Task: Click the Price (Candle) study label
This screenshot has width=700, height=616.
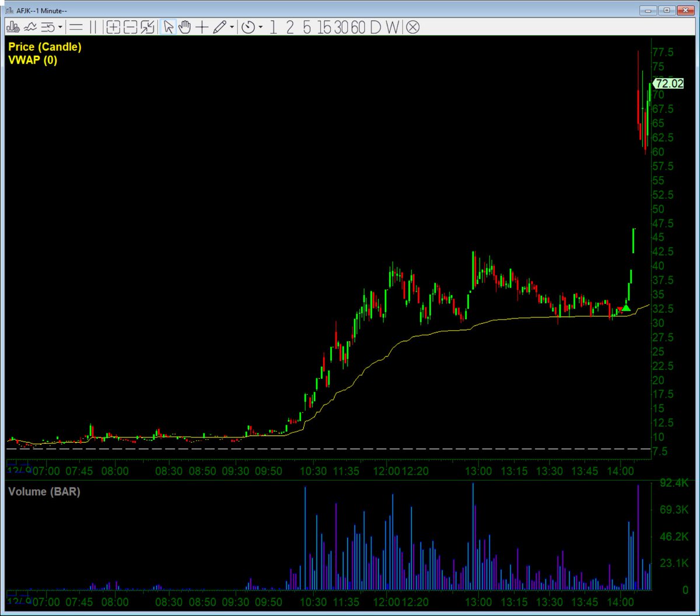Action: tap(45, 47)
